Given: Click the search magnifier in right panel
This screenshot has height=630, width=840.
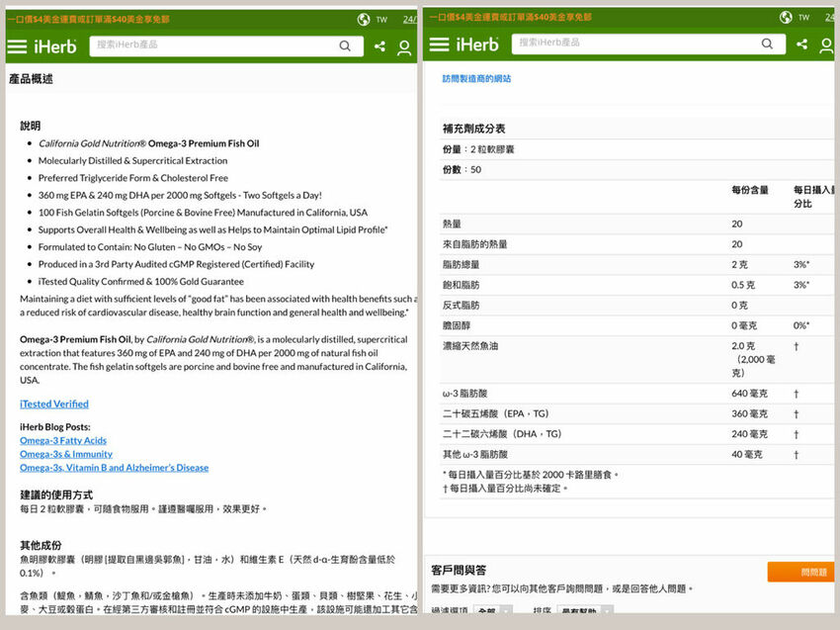Looking at the screenshot, I should (767, 44).
